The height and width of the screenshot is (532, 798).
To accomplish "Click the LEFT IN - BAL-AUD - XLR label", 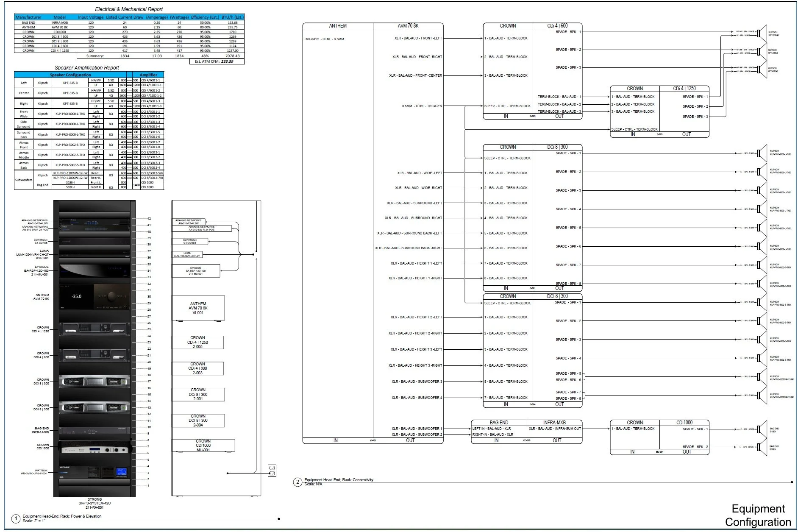I will pos(492,429).
